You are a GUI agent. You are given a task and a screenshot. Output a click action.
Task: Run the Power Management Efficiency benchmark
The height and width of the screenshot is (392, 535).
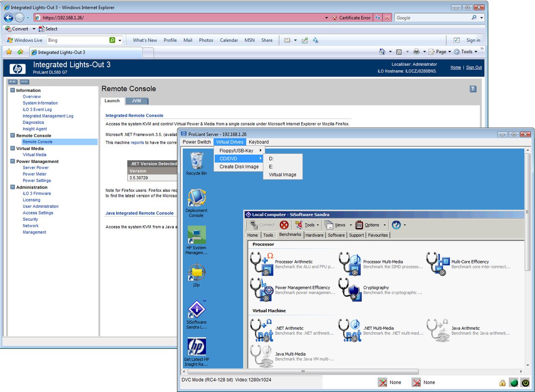[293, 290]
